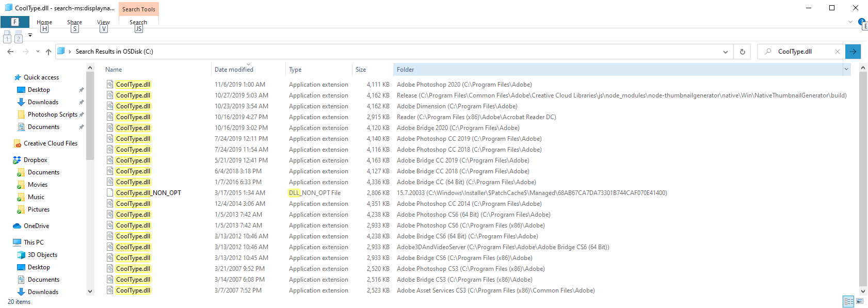Image resolution: width=868 pixels, height=308 pixels.
Task: Go up one folder level
Action: coord(49,52)
